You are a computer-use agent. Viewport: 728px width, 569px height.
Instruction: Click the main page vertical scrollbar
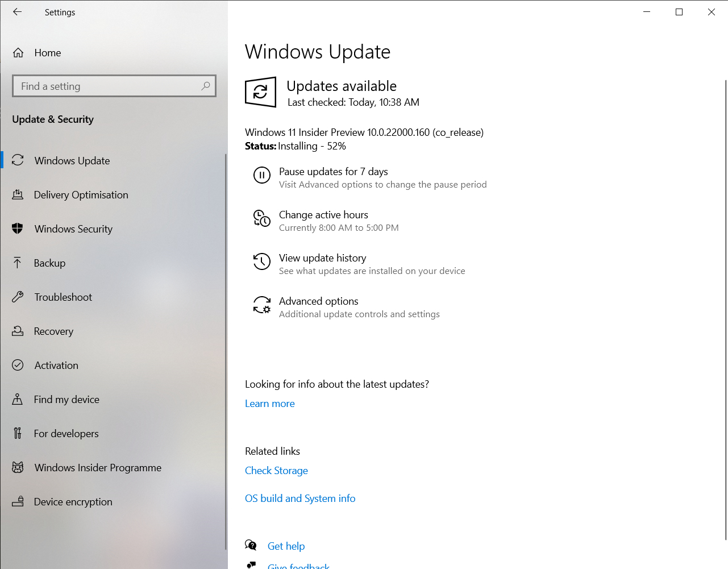(x=726, y=310)
